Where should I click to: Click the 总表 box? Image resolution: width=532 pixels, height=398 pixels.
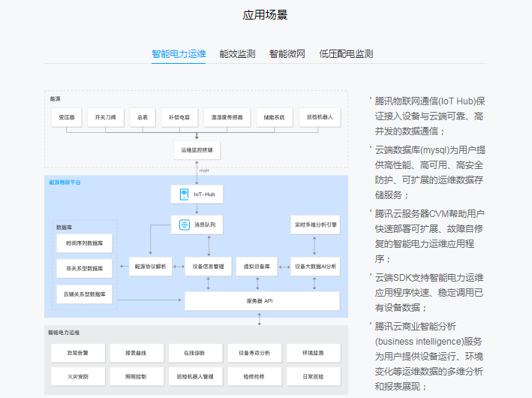143,117
